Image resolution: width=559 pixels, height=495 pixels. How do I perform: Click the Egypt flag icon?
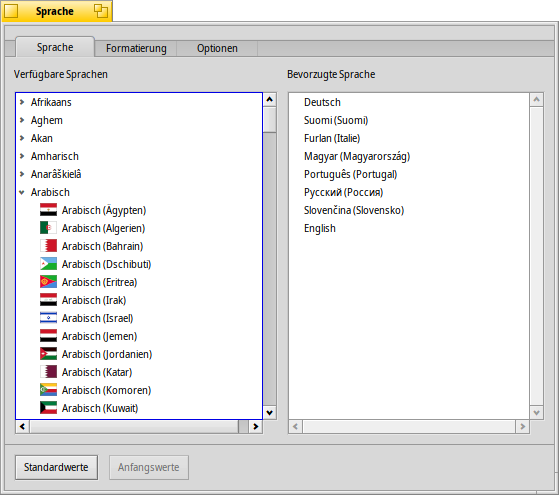(48, 210)
